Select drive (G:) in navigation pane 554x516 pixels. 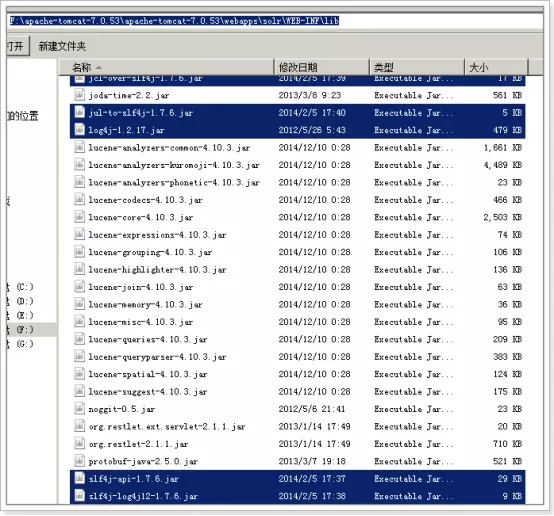click(x=25, y=344)
